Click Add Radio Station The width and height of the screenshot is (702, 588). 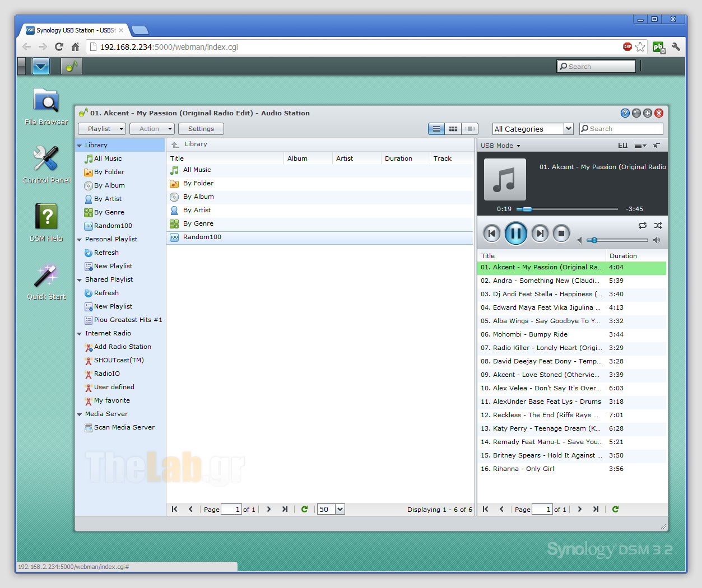click(123, 347)
